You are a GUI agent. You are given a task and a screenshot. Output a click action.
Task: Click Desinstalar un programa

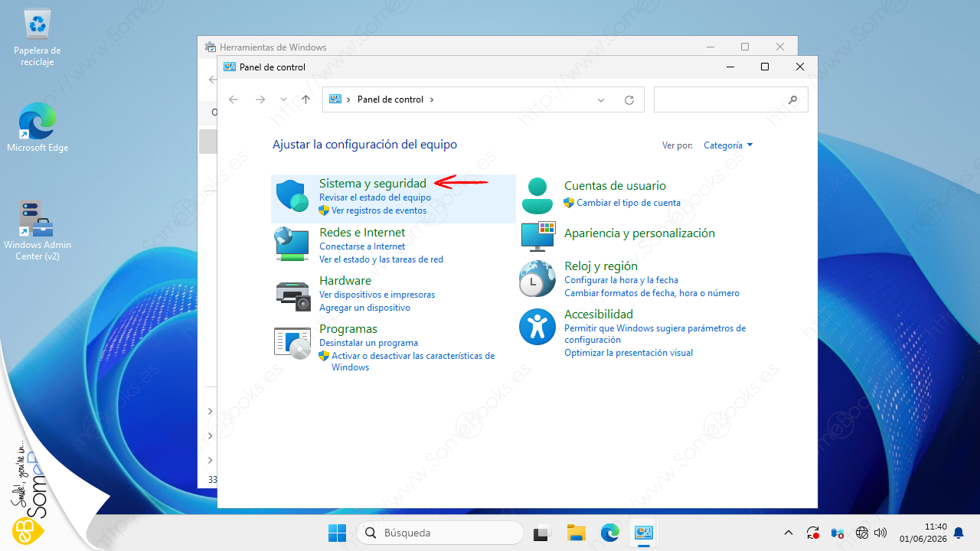(368, 343)
